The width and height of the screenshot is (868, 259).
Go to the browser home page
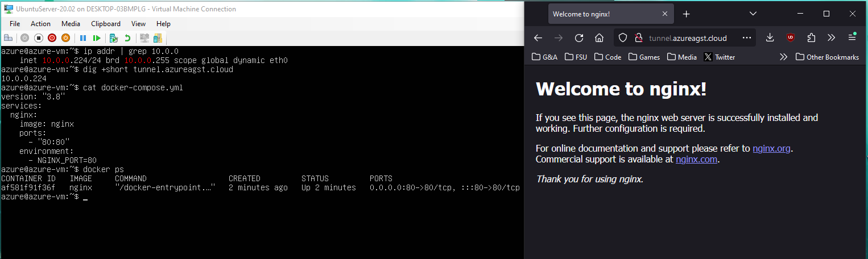click(599, 38)
